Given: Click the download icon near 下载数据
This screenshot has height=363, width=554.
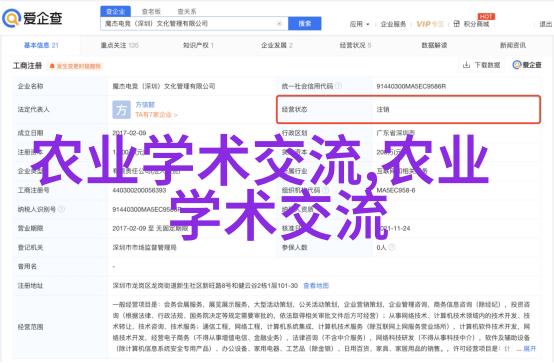Looking at the screenshot, I should [x=466, y=65].
